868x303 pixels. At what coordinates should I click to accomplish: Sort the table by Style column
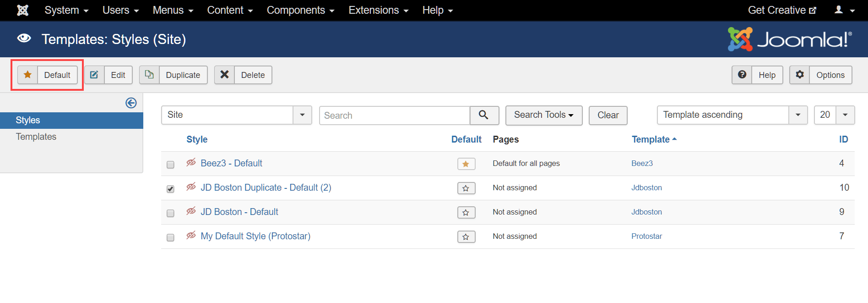pos(197,139)
